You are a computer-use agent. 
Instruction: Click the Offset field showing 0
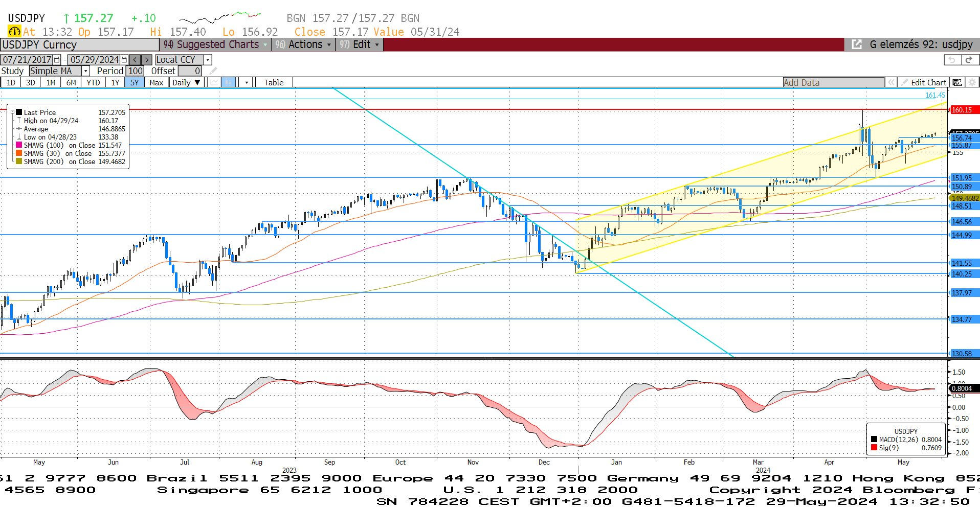tap(190, 71)
